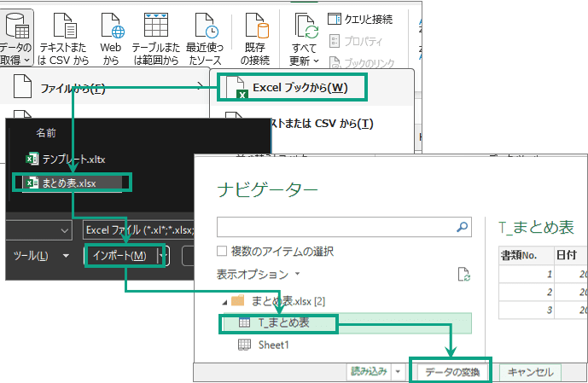The width and height of the screenshot is (588, 383).
Task: Select テンプレート.xltx in the file list
Action: [x=66, y=160]
